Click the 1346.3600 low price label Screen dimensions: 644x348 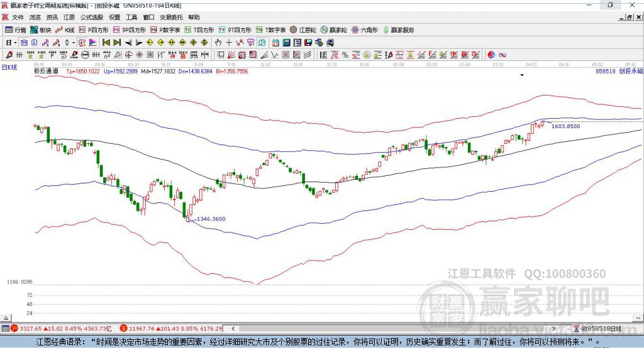pos(211,219)
